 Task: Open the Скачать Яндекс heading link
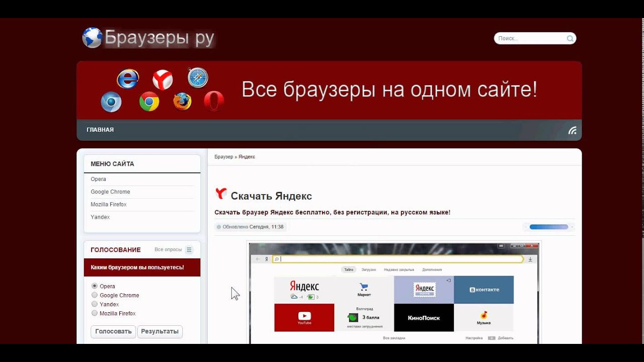pyautogui.click(x=271, y=196)
